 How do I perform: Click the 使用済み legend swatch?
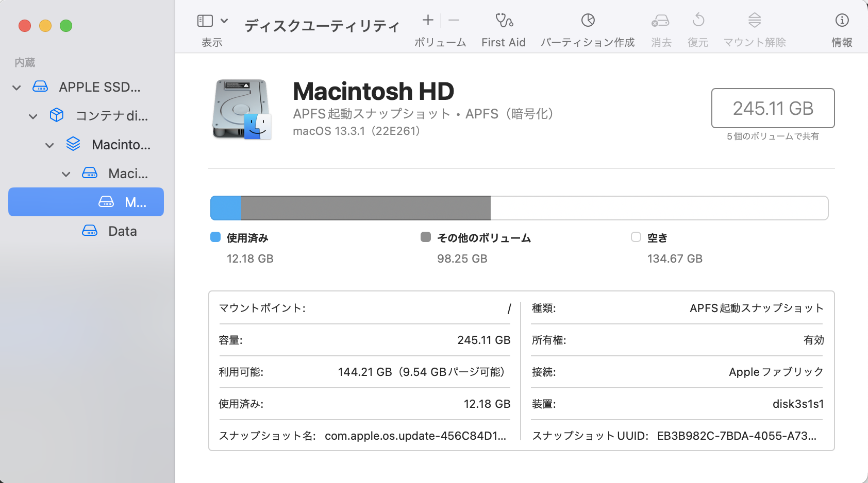pyautogui.click(x=215, y=237)
